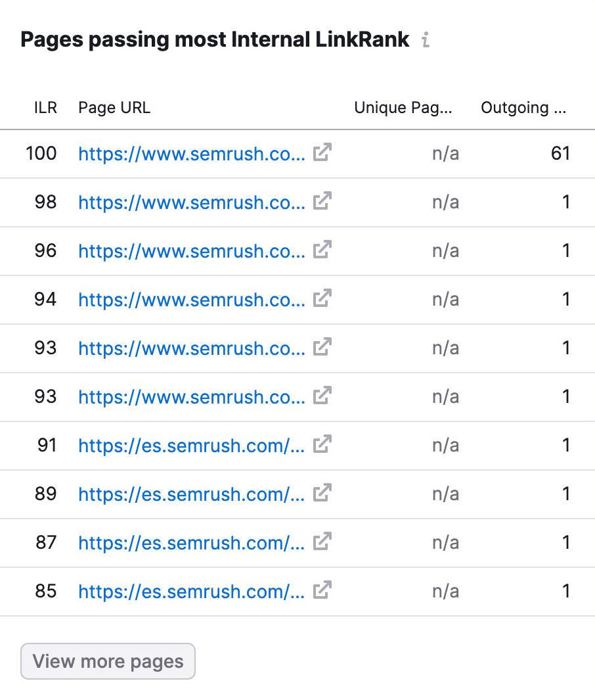Click the Unique Pag... column header

403,108
